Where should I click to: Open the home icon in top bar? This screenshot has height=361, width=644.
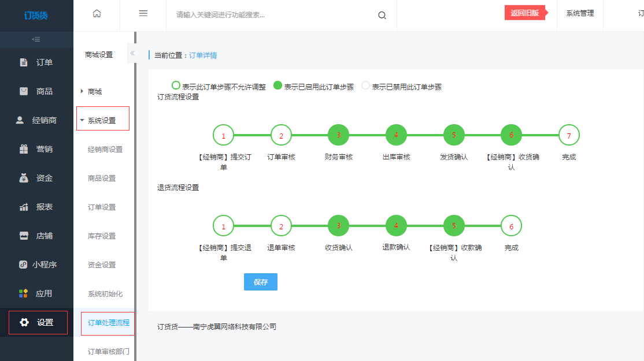(97, 13)
